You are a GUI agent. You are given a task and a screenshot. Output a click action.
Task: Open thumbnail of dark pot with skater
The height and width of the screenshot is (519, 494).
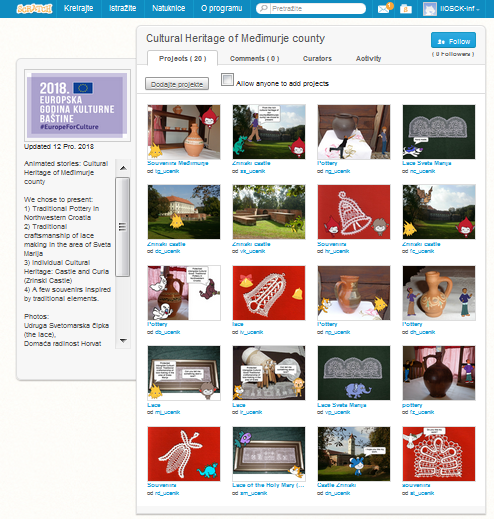(354, 132)
